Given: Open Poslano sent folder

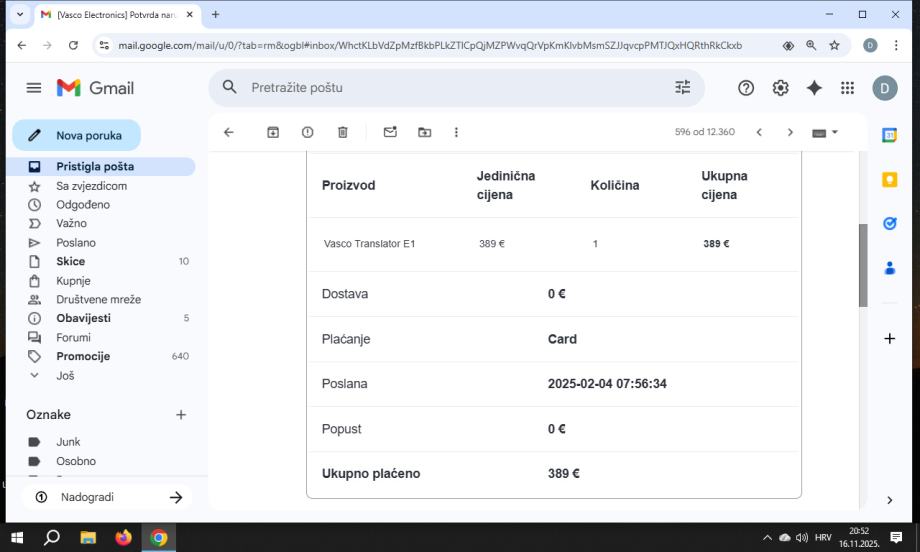Looking at the screenshot, I should (103, 243).
